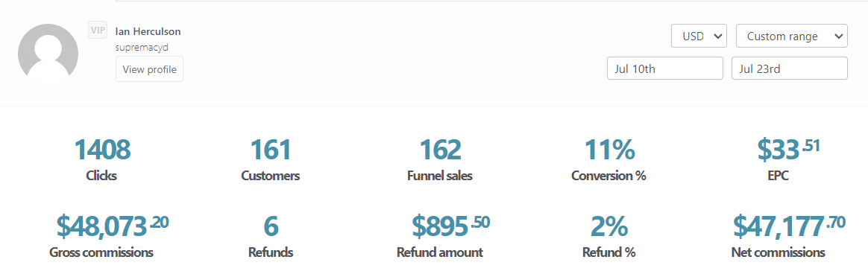Click the 161 Customers statistic

click(271, 149)
